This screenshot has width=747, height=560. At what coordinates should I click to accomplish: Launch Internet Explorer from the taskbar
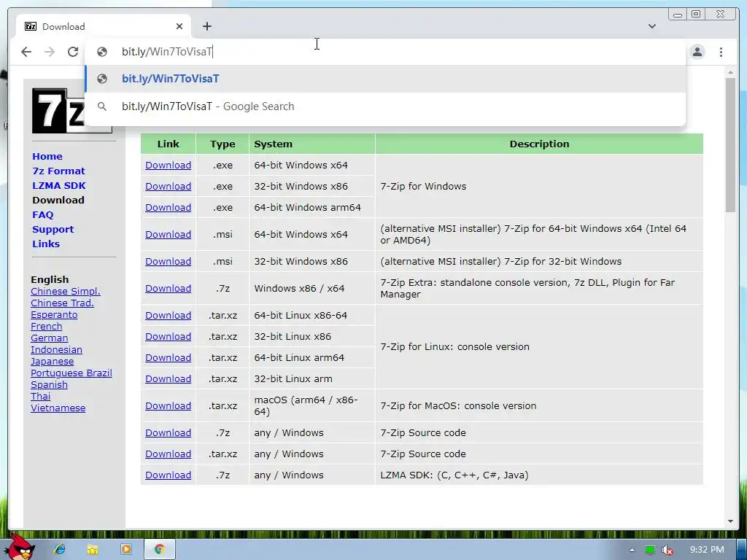point(60,550)
